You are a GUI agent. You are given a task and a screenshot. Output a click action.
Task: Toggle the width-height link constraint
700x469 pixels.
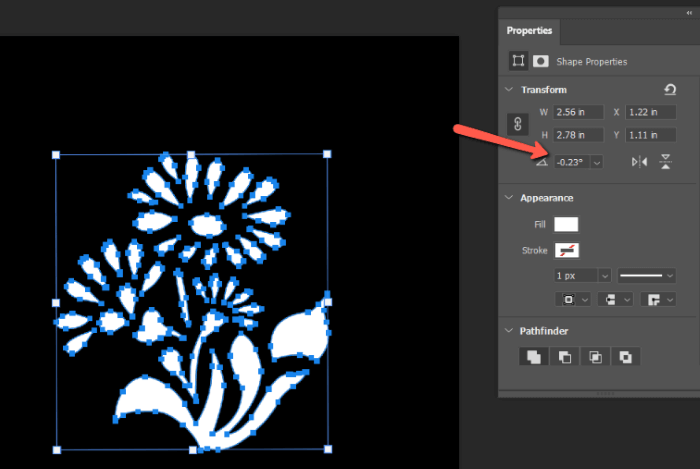tap(518, 124)
